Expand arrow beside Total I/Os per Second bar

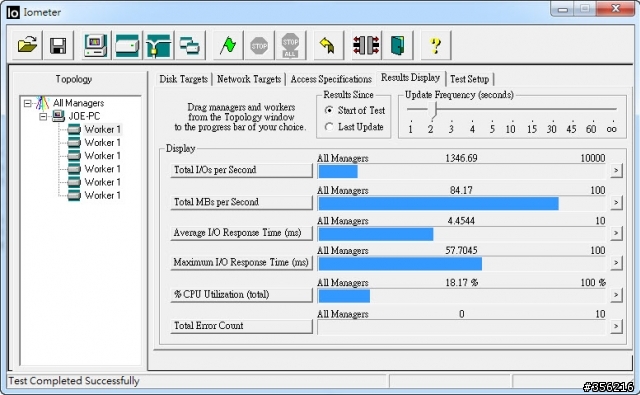coord(616,170)
